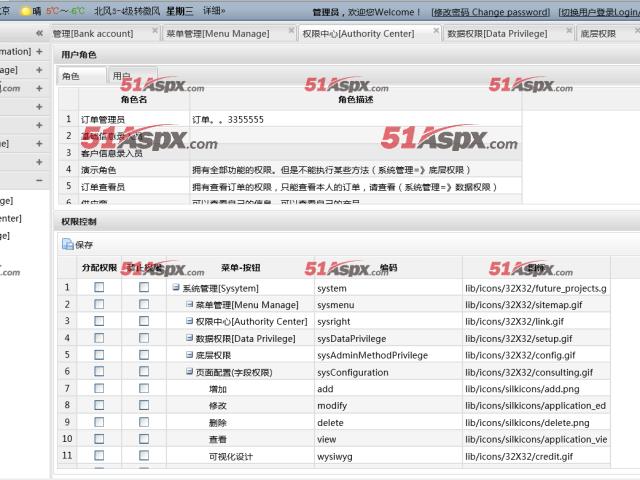Expand the first sidebar section ending in 'mation]'
Viewport: 640px width, 480px height.
pyautogui.click(x=40, y=51)
